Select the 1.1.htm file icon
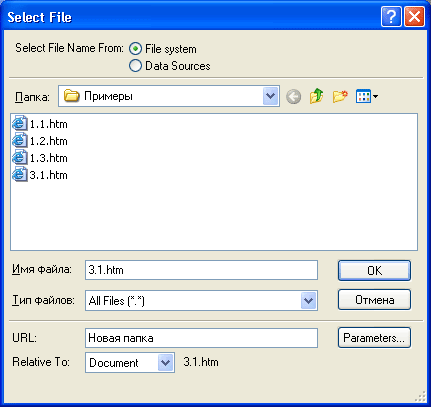The width and height of the screenshot is (431, 407). [x=20, y=124]
